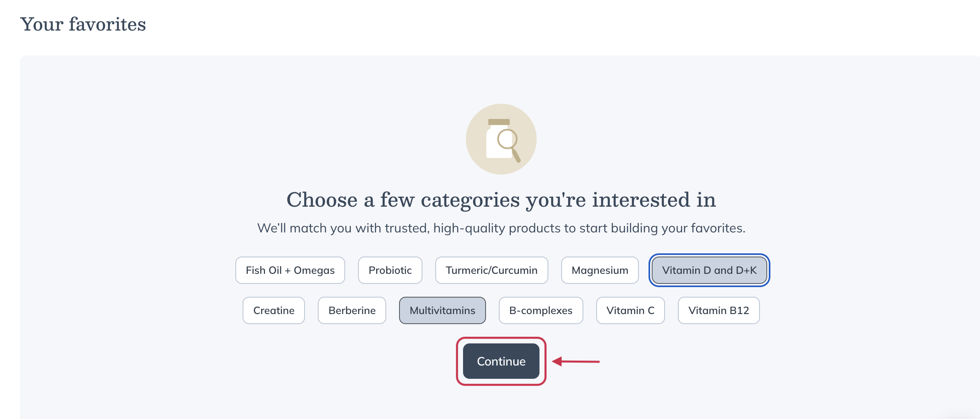Toggle the Magnesium interest chip
Screen dimensions: 980x419
599,270
